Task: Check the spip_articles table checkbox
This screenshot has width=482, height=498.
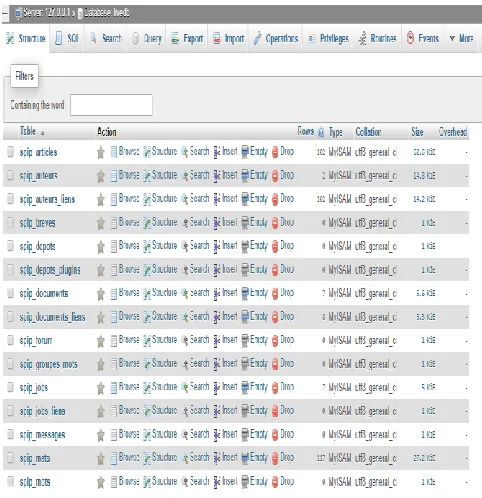Action: (11, 152)
